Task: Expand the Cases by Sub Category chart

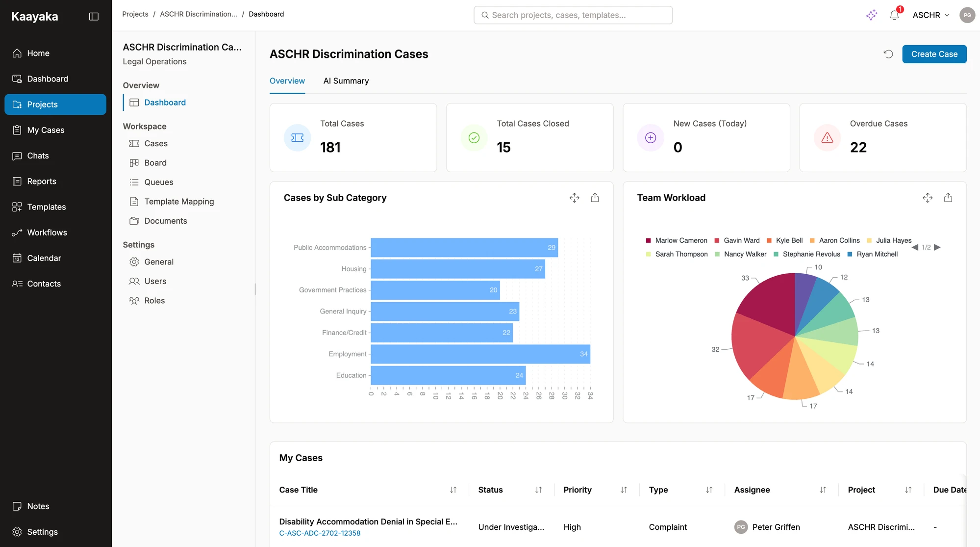Action: (x=574, y=198)
